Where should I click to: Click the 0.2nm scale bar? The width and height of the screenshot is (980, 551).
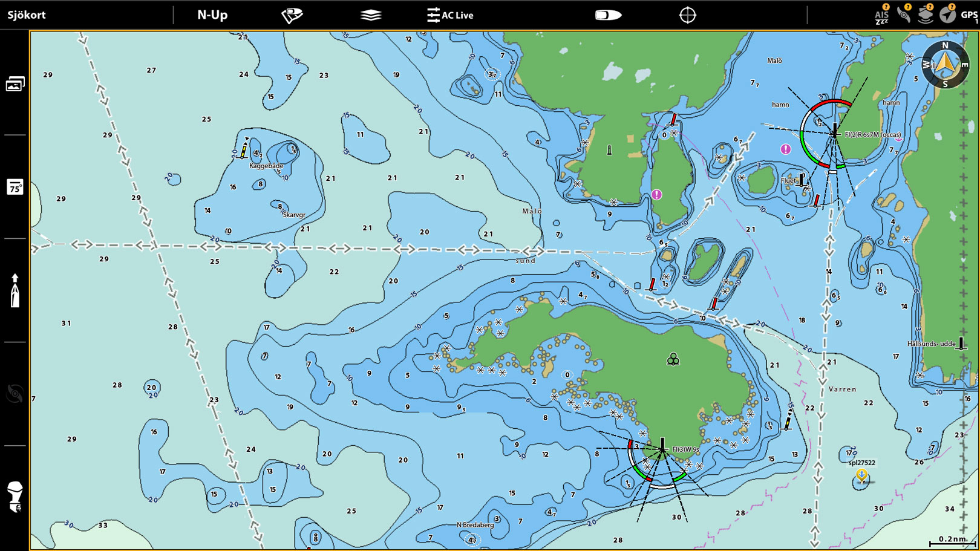coord(951,541)
